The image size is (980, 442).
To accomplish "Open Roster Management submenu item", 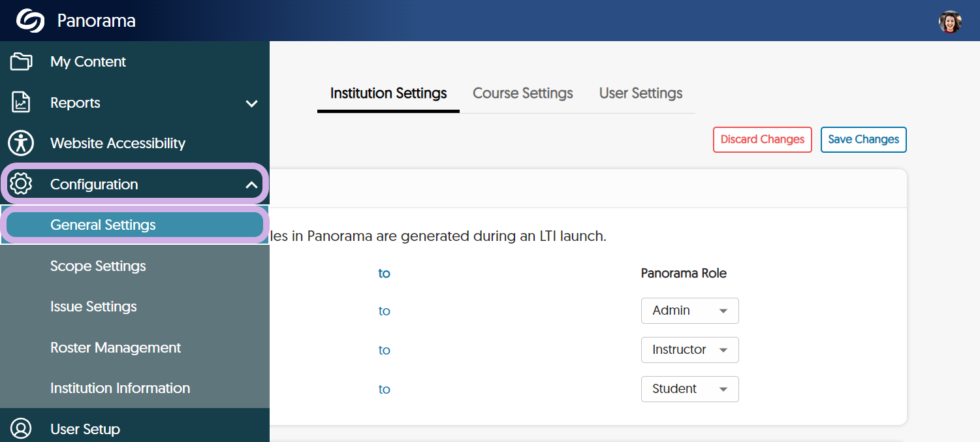I will [134, 347].
